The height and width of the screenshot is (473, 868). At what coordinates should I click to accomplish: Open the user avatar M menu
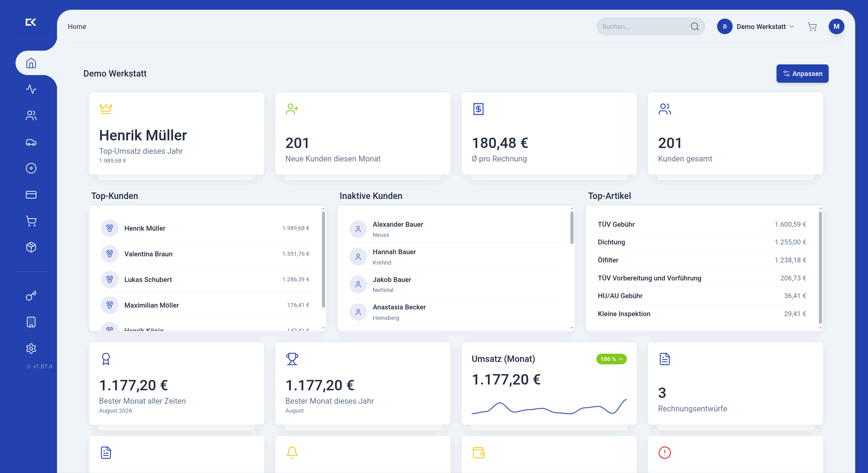click(836, 27)
